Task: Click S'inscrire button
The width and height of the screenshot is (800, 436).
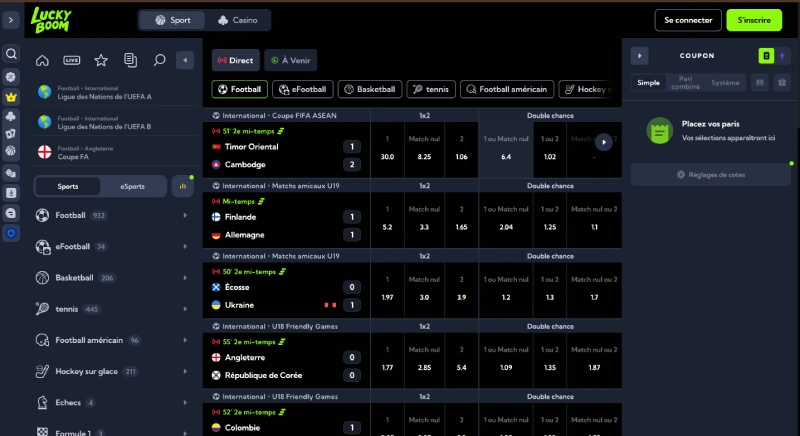Action: (754, 20)
